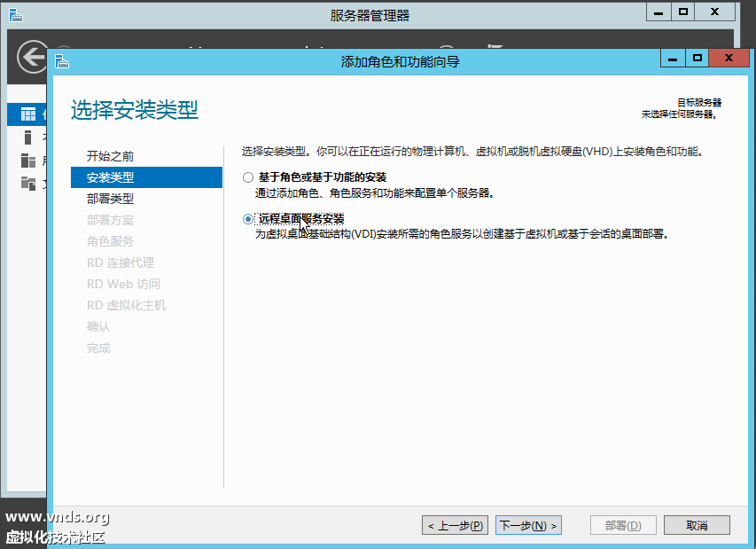Click description text about VDI installation
This screenshot has width=756, height=549.
click(x=462, y=234)
